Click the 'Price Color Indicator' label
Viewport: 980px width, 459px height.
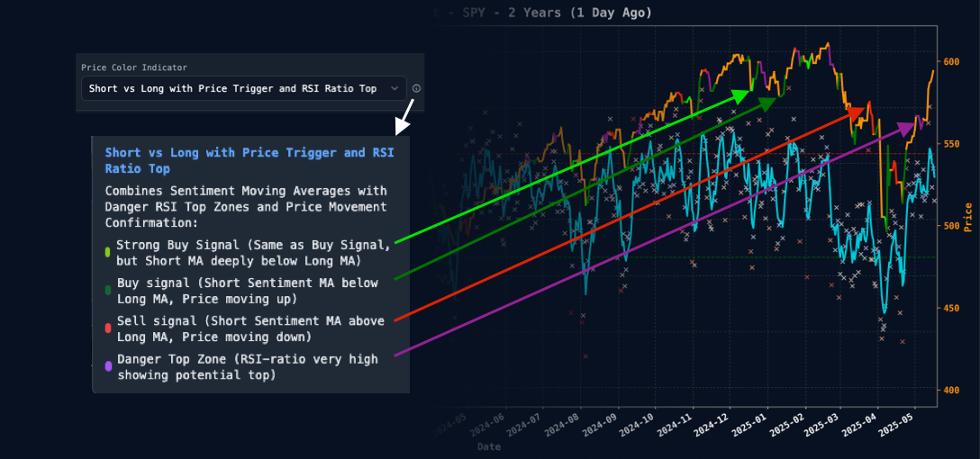(x=133, y=67)
